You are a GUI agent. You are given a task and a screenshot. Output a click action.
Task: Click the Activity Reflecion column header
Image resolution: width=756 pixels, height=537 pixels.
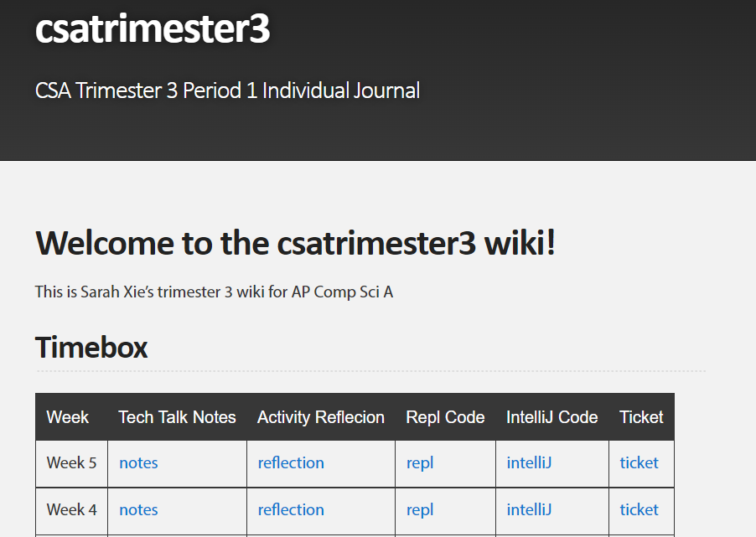(x=321, y=417)
